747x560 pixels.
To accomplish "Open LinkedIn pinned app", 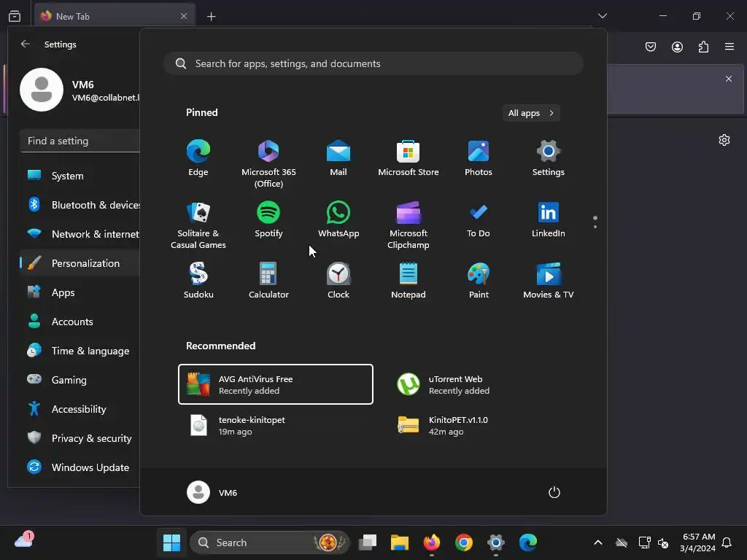I will click(549, 220).
